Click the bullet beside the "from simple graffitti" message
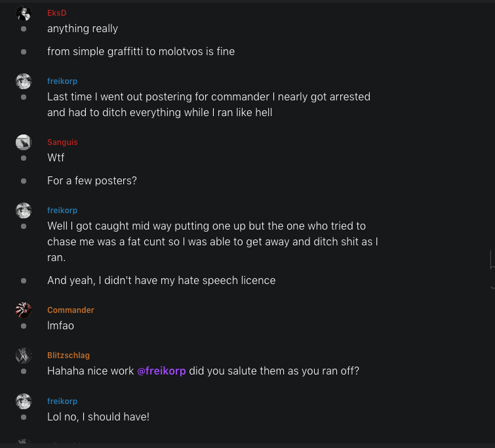This screenshot has height=448, width=495. coord(24,52)
